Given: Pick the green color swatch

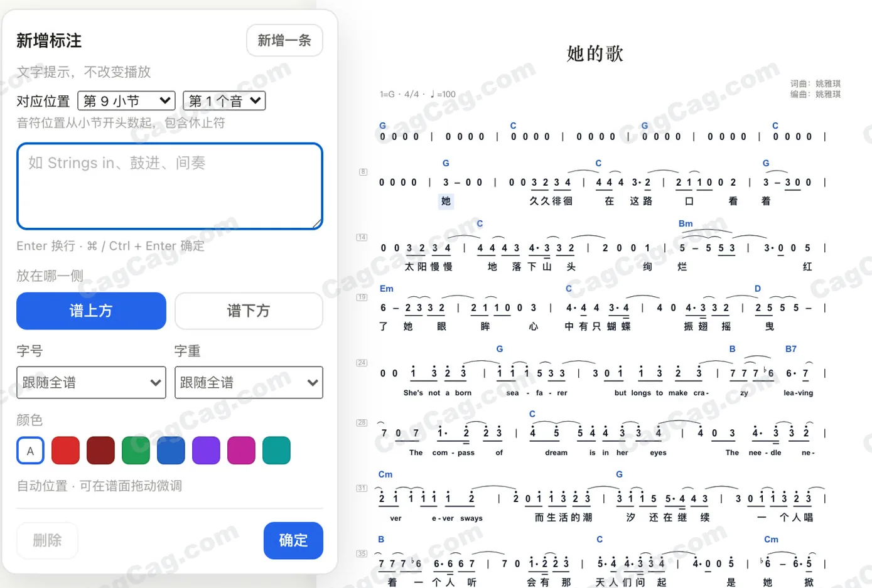Looking at the screenshot, I should tap(136, 451).
